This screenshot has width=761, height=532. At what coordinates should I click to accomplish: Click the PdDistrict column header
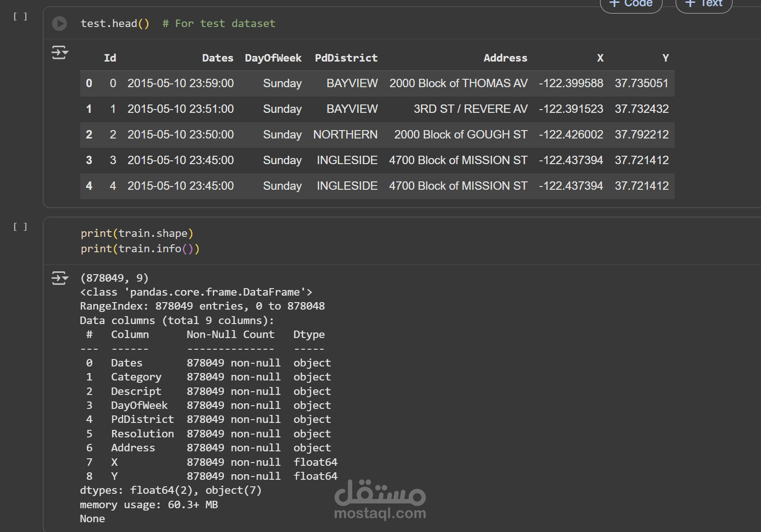346,58
